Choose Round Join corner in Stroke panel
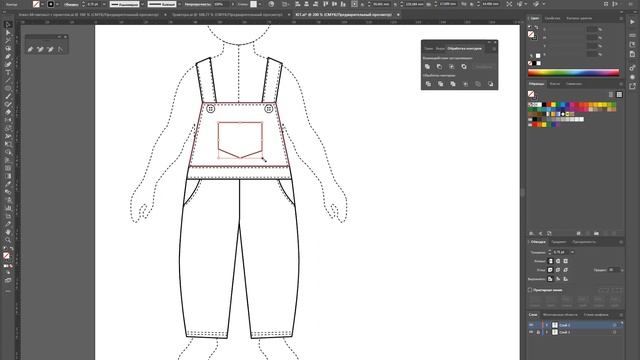 tap(558, 270)
